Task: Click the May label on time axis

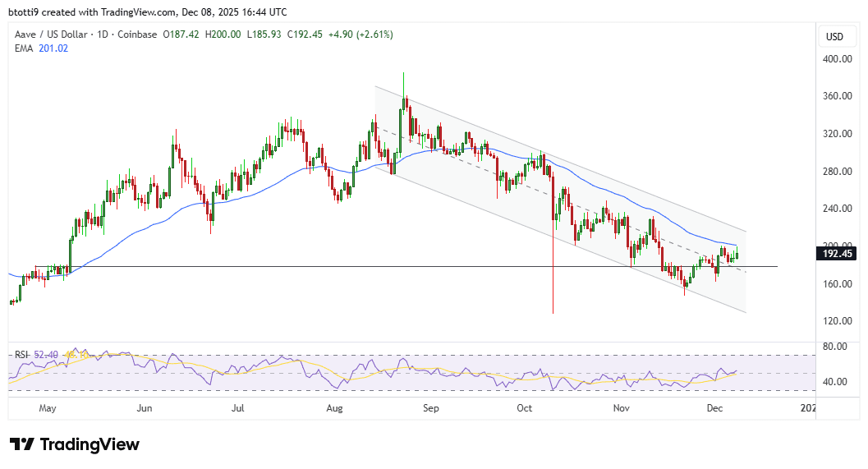Action: pos(48,408)
